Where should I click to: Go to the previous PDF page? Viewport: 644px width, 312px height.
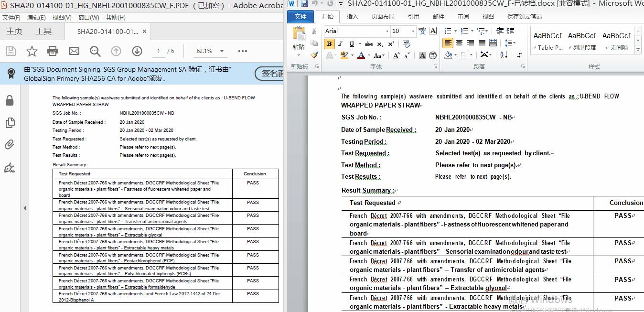(116, 51)
